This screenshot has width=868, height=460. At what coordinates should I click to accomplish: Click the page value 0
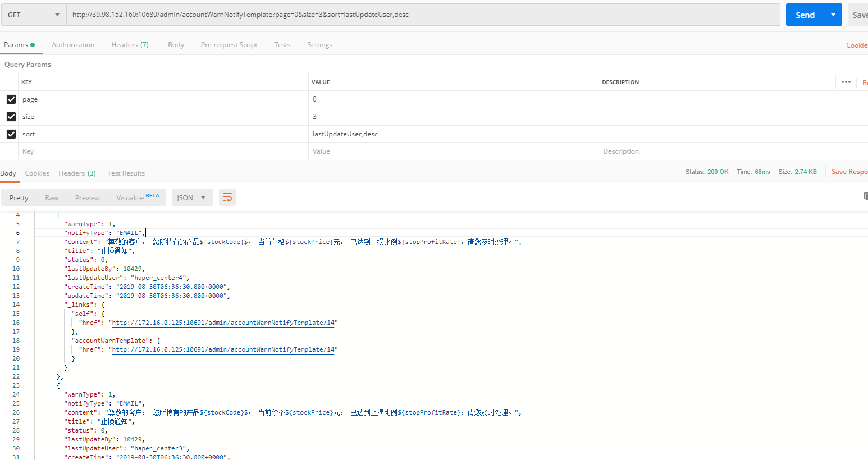coord(314,99)
